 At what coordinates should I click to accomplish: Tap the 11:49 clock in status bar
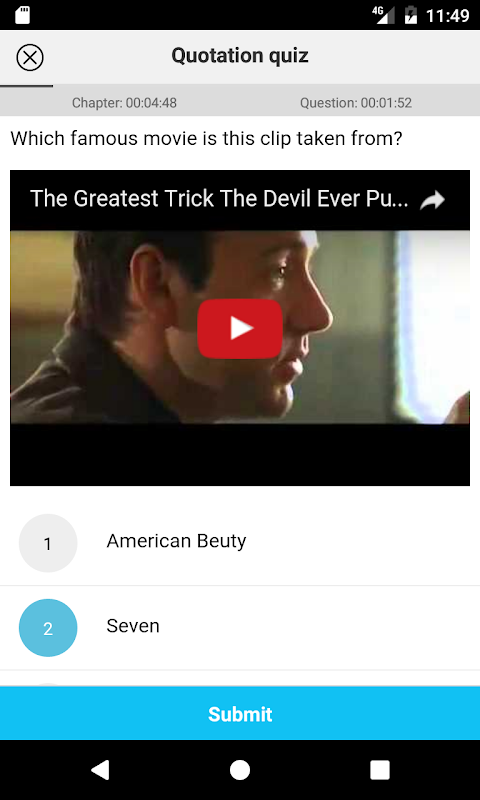(447, 15)
